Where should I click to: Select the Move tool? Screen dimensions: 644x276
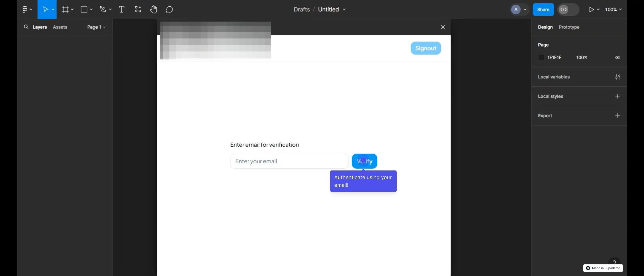pos(45,9)
